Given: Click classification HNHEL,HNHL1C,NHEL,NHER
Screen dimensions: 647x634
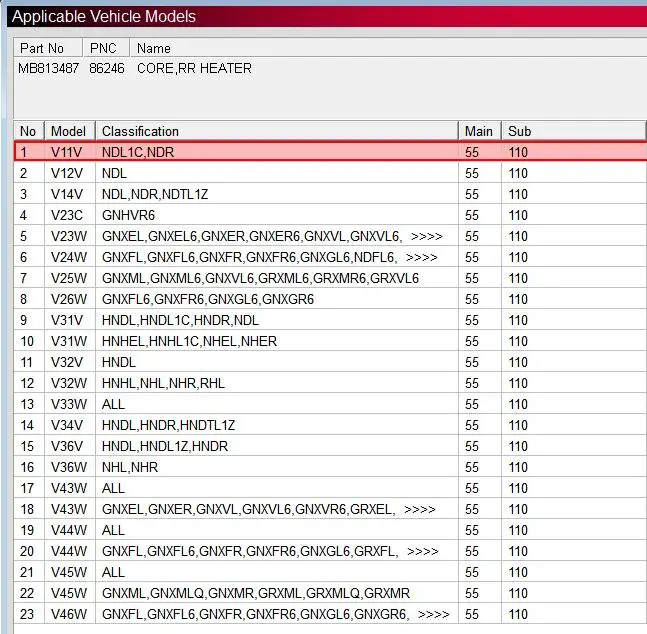Looking at the screenshot, I should tap(189, 341).
